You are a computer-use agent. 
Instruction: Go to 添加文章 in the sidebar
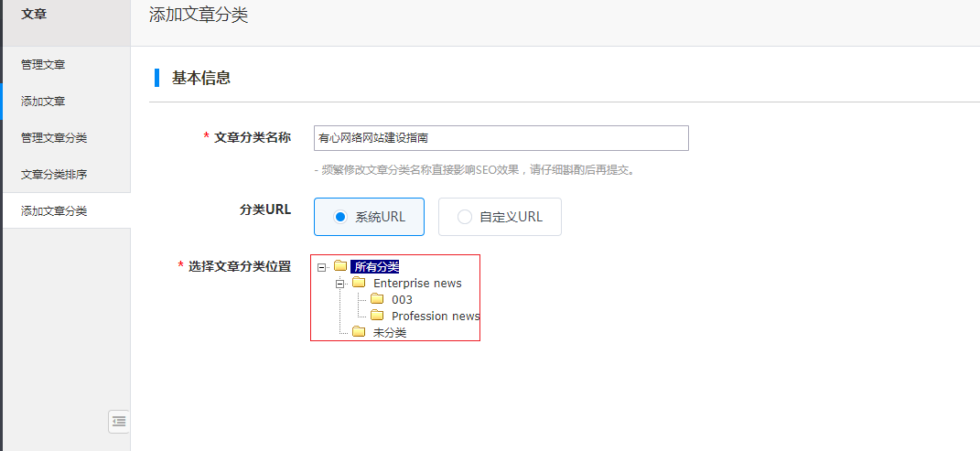coord(43,102)
